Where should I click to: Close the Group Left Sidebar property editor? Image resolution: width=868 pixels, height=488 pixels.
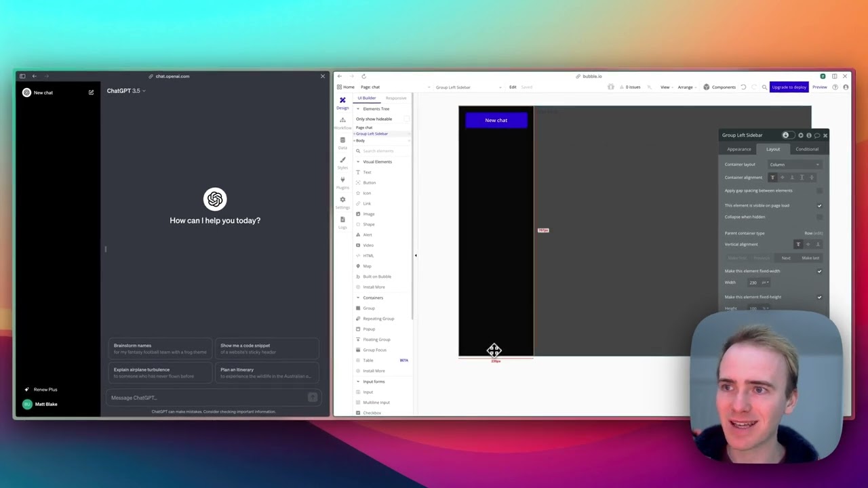click(825, 135)
